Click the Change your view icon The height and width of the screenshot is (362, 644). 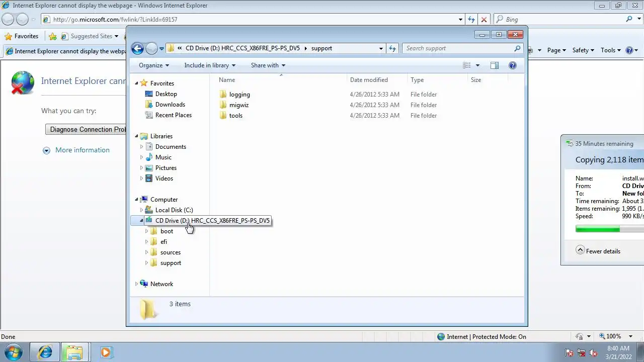coord(467,65)
